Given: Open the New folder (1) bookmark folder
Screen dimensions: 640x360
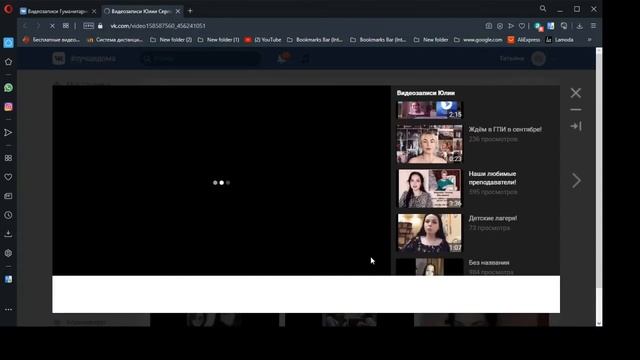Looking at the screenshot, I should point(218,40).
